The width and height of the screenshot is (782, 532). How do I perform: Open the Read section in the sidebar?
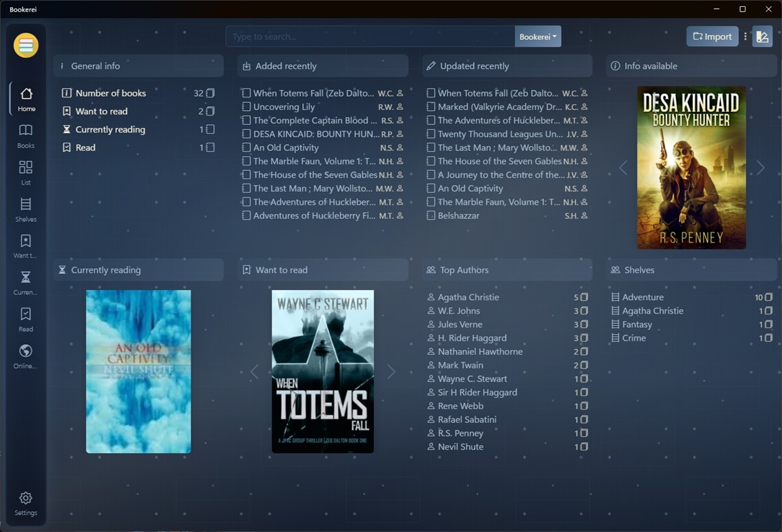[25, 319]
